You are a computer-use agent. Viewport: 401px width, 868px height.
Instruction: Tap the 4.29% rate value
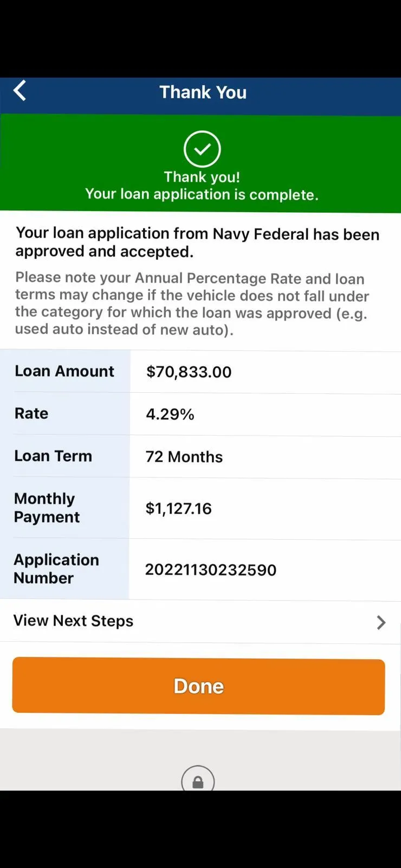tap(170, 414)
